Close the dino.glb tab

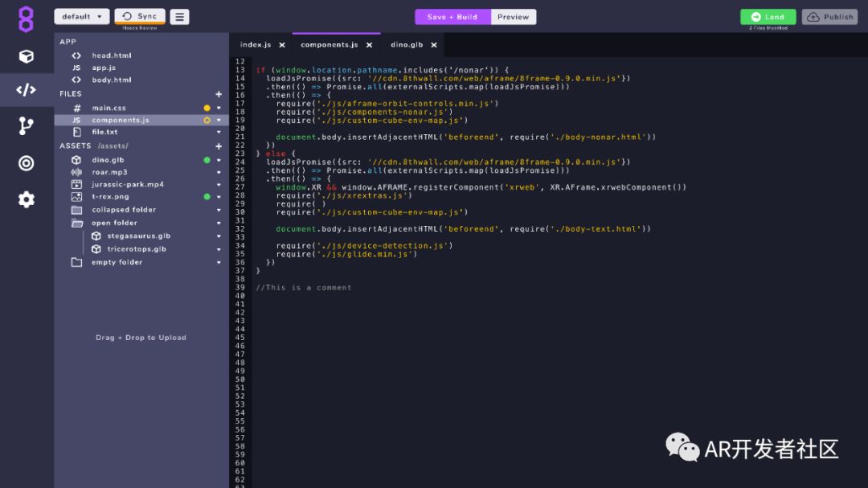click(x=434, y=45)
